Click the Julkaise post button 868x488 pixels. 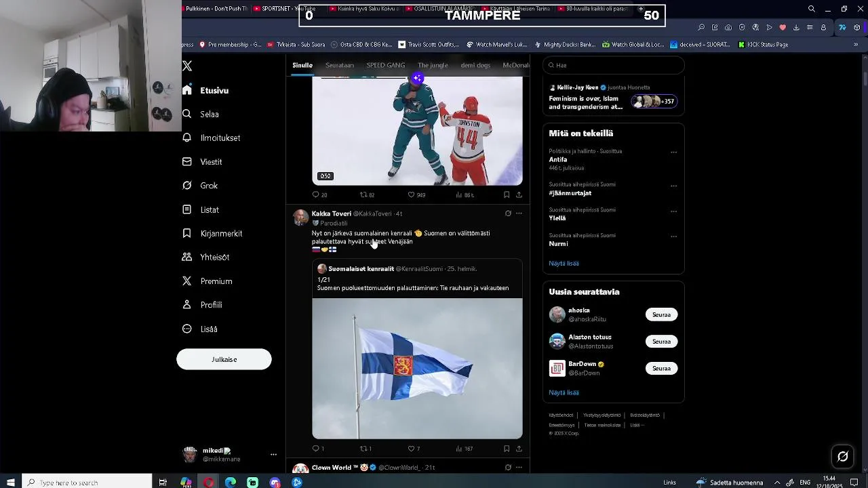coord(224,359)
